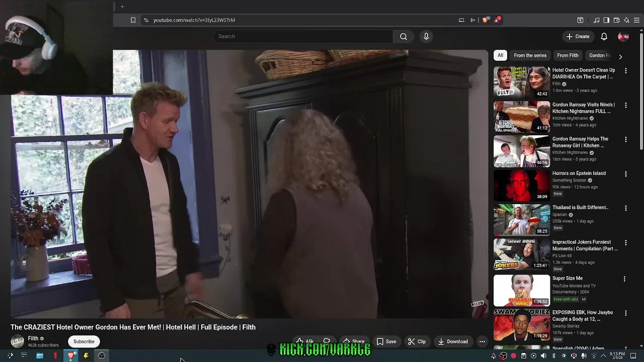Click the Clip button

[x=417, y=341]
